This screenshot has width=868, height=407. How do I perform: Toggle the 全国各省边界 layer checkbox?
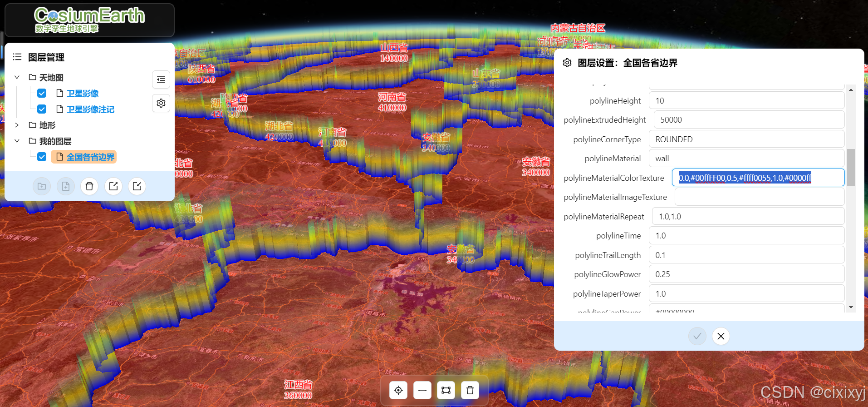42,157
